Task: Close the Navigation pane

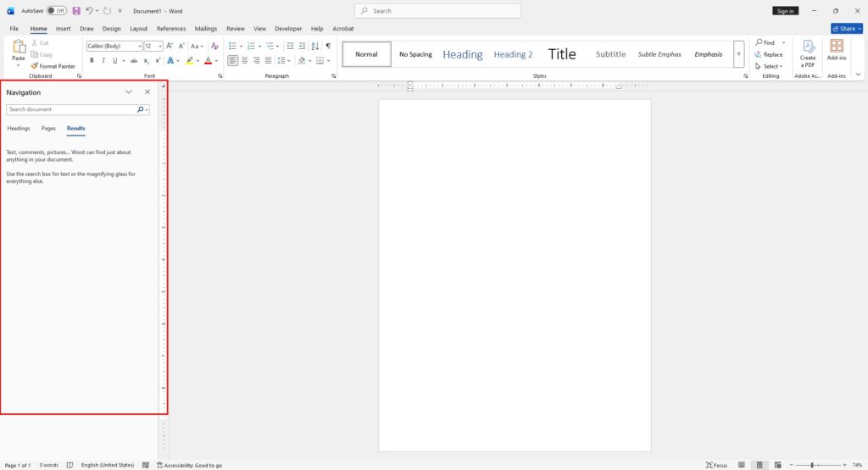Action: pos(147,92)
